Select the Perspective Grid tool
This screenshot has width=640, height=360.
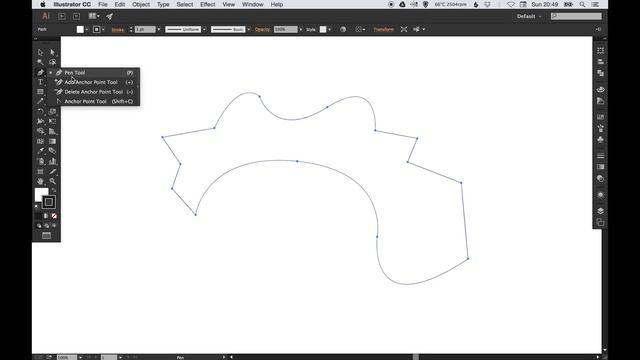[52, 131]
